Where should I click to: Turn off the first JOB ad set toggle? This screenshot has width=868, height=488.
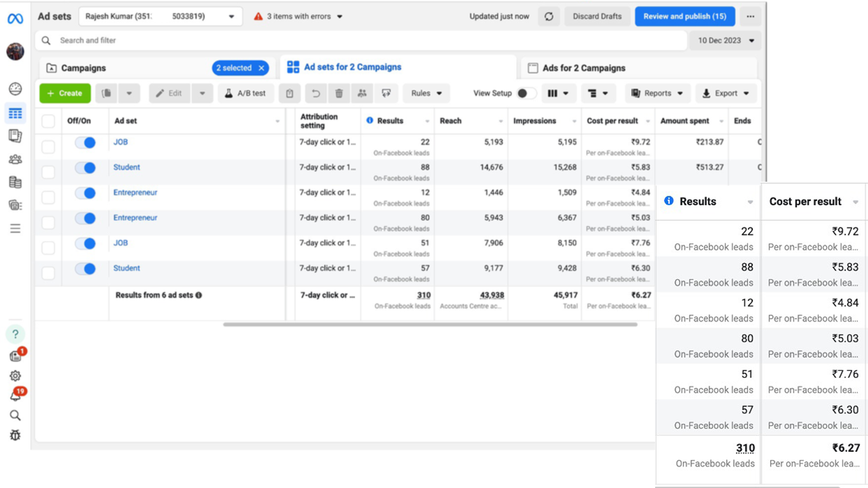point(85,143)
